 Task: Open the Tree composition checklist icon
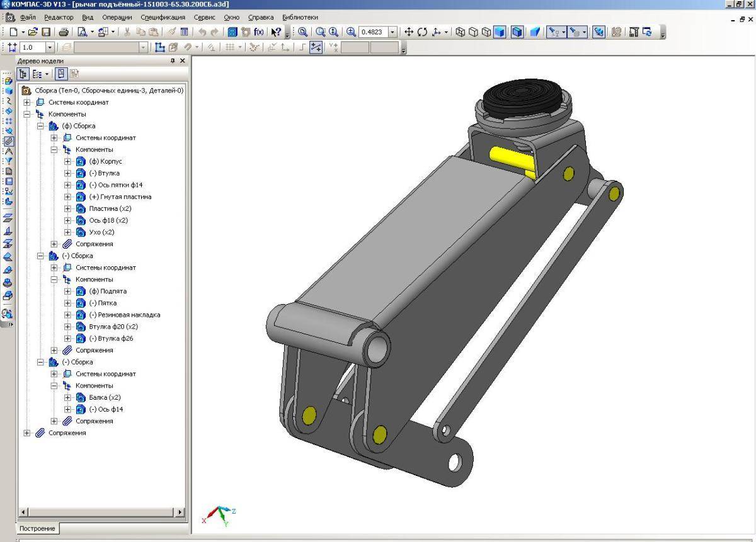tap(38, 74)
